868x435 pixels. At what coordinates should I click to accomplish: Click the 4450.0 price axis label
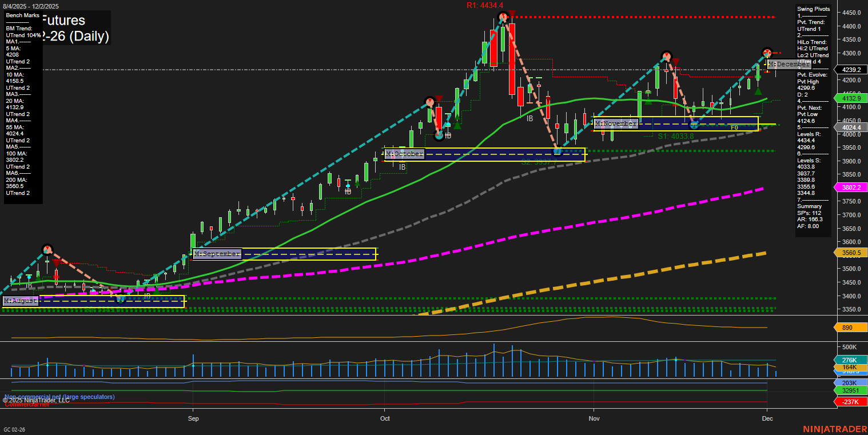(x=851, y=13)
